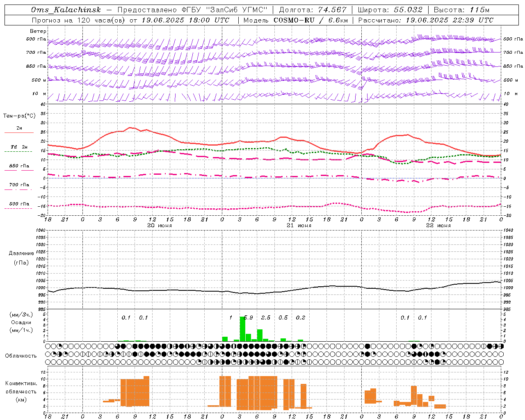The image size is (525, 420).
Task: Click the red 2м legend line sample
Action: 19,132
